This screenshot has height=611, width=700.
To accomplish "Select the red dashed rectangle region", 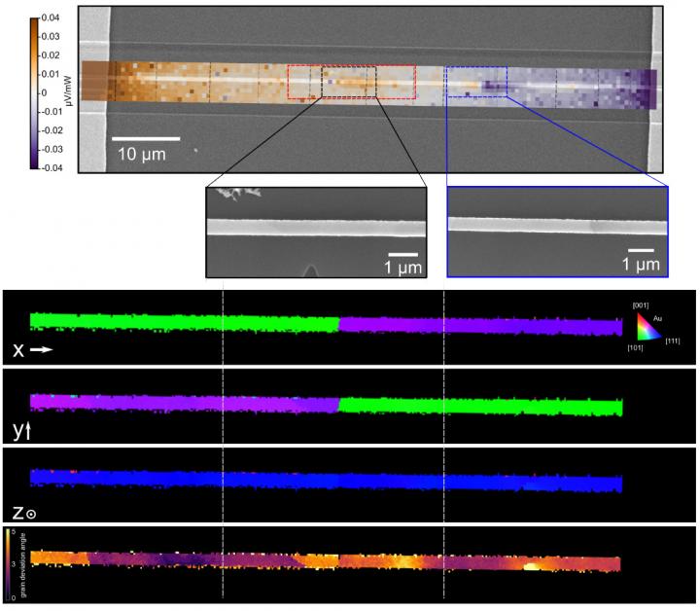I will [x=351, y=82].
